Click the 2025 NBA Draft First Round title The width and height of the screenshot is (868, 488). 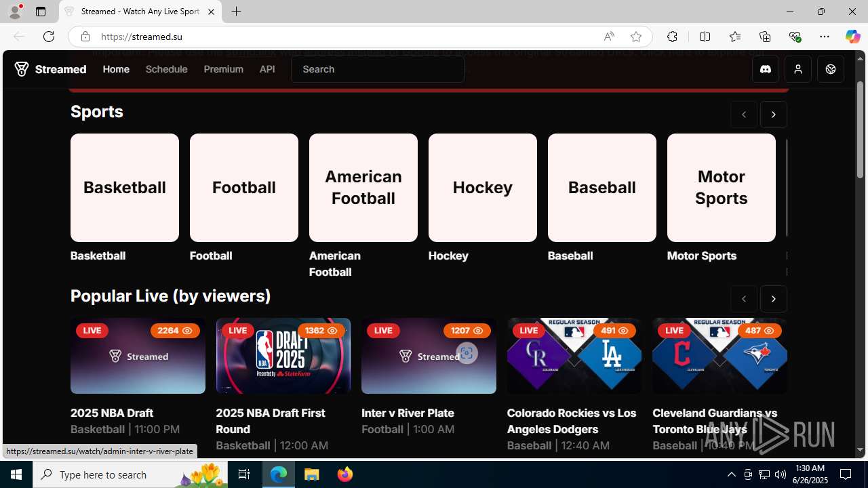coord(271,421)
